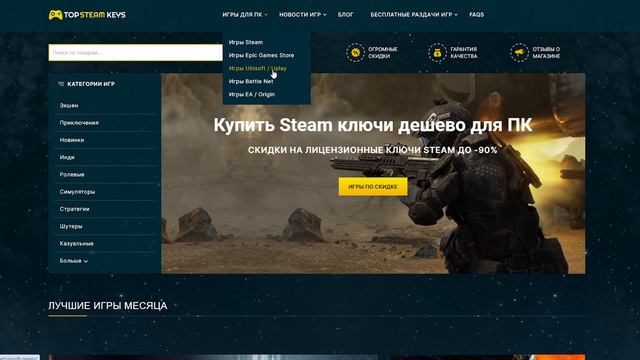Select Игры Battle Net menu entry

tap(251, 81)
